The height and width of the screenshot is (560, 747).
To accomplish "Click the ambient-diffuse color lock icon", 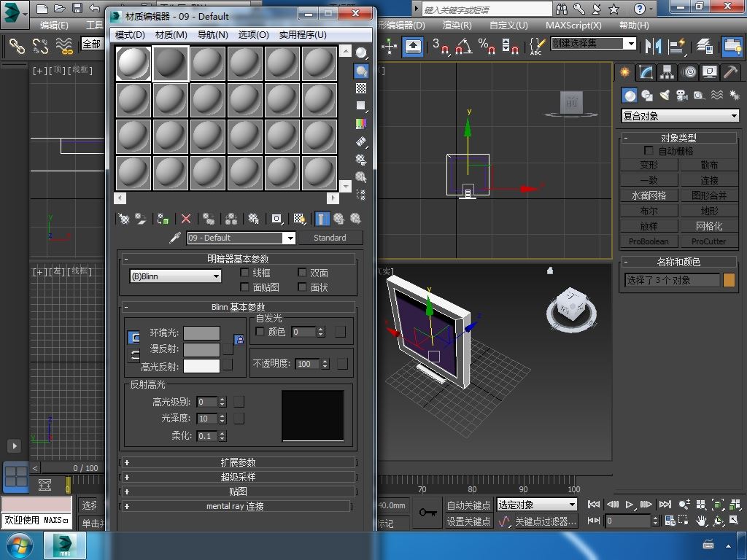I will coord(239,340).
